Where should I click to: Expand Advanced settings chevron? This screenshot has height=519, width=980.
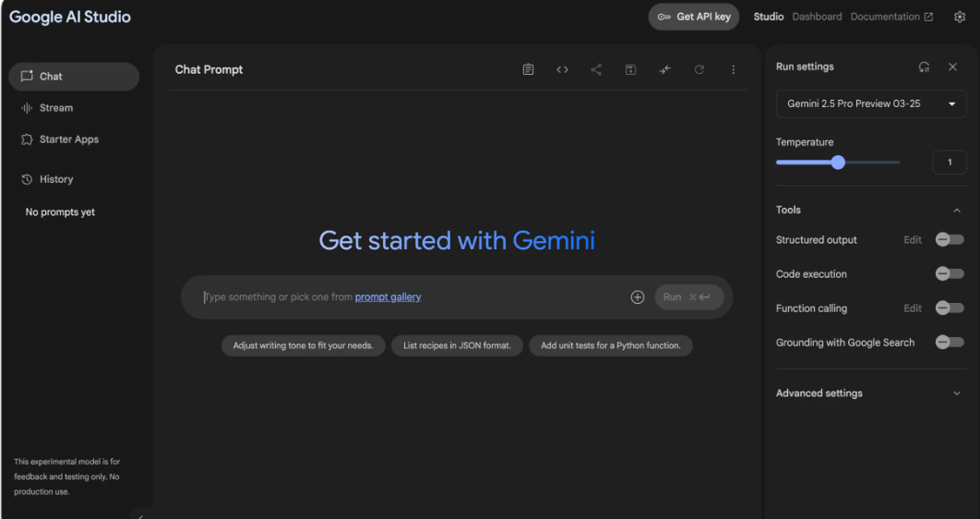coord(957,393)
